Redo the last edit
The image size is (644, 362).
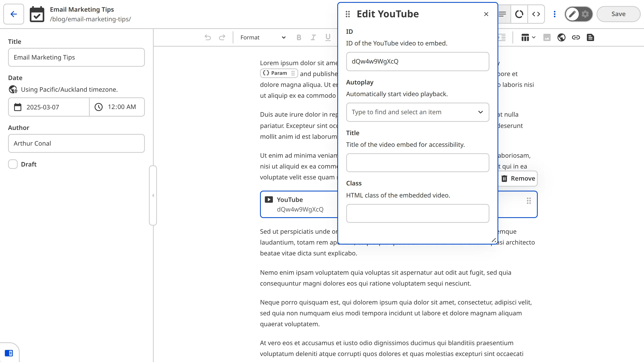pos(222,37)
